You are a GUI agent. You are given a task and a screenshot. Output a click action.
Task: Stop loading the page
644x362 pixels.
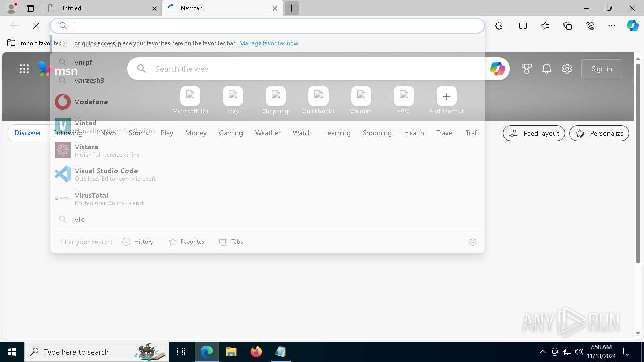[36, 26]
